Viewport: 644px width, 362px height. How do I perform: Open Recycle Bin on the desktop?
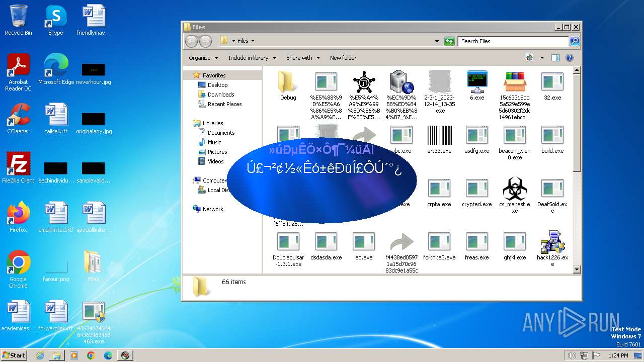[x=18, y=20]
